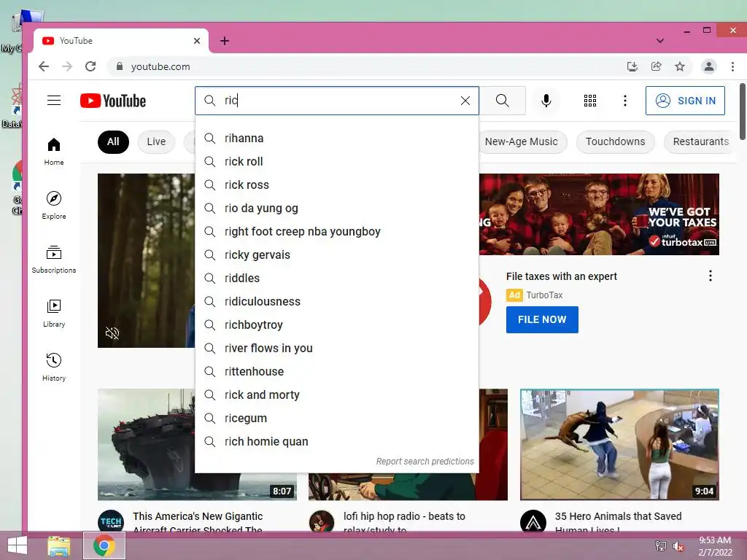The height and width of the screenshot is (560, 747).
Task: Open Subscriptions in the sidebar
Action: pyautogui.click(x=54, y=260)
